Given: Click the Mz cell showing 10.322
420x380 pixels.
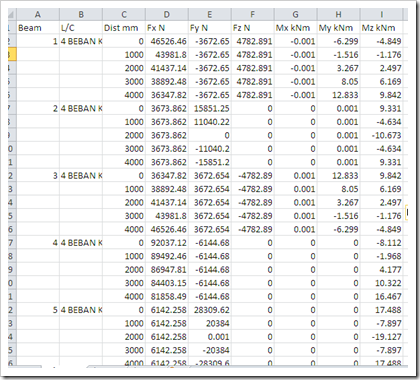Looking at the screenshot, I should pos(381,283).
